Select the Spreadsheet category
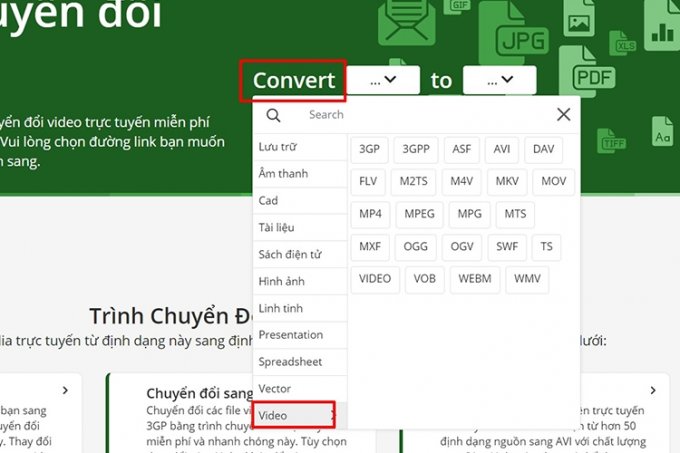This screenshot has width=680, height=453. [x=300, y=362]
